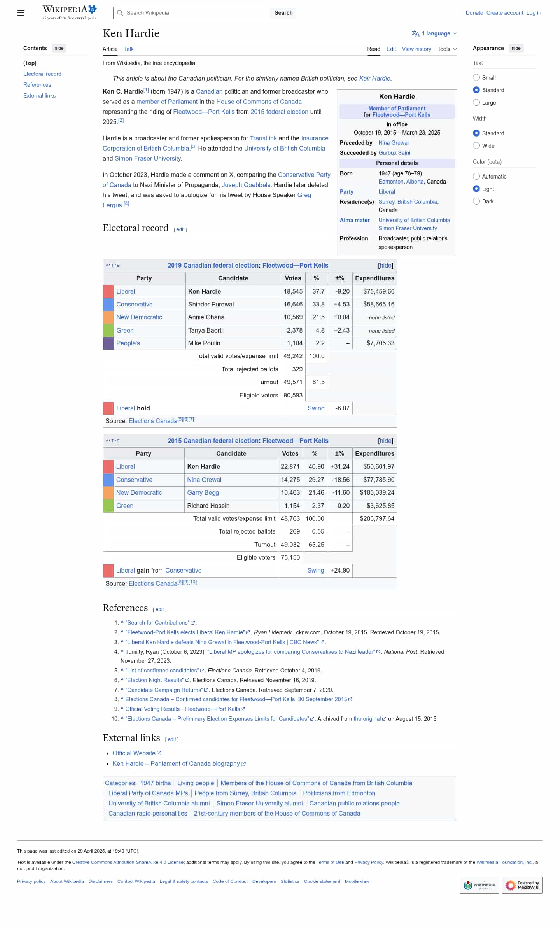Click the v-t-e links of 2015 table
This screenshot has width=560, height=928.
click(x=112, y=441)
